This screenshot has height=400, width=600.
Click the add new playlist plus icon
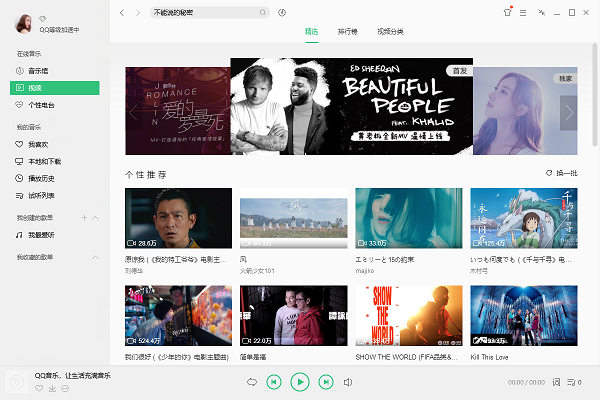pos(84,217)
